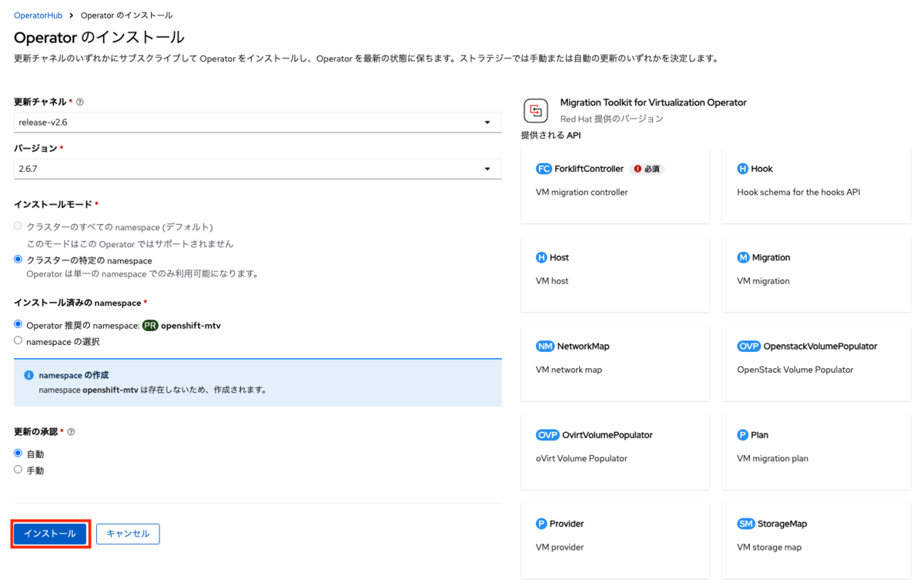Choose 手動 update approval
Screen dimensions: 924x586
point(18,469)
